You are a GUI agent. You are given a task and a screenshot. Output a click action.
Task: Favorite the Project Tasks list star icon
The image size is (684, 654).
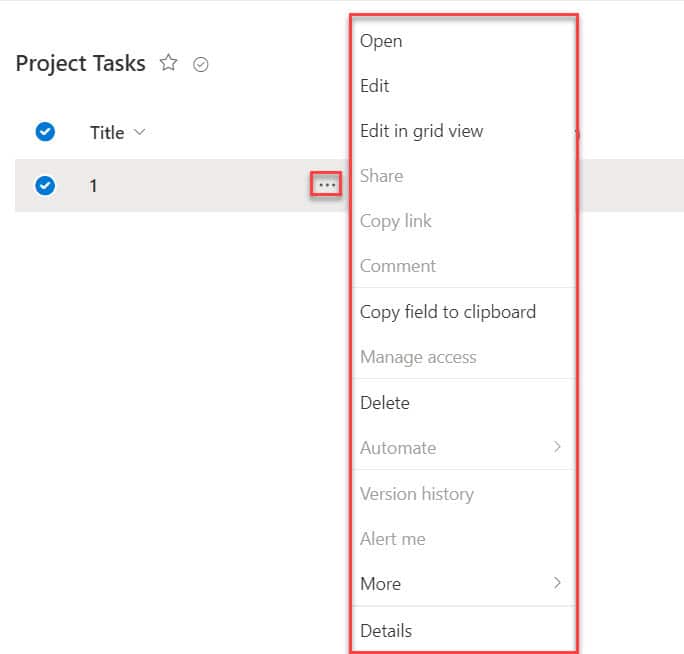tap(168, 63)
